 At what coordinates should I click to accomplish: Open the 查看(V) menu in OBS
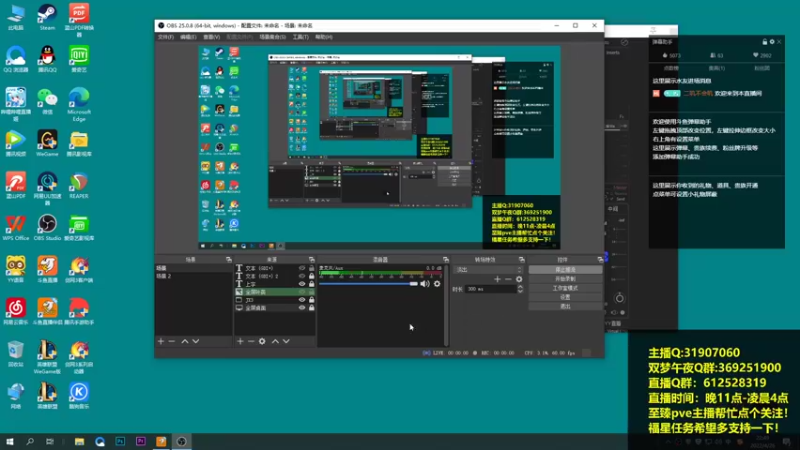(x=212, y=37)
